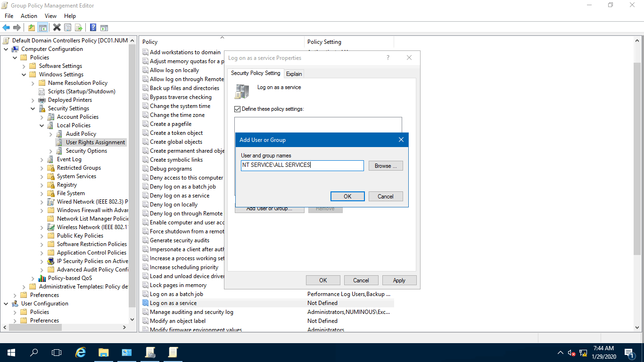Collapse the Windows Settings tree node
Screen dimensions: 644x362
coord(24,74)
